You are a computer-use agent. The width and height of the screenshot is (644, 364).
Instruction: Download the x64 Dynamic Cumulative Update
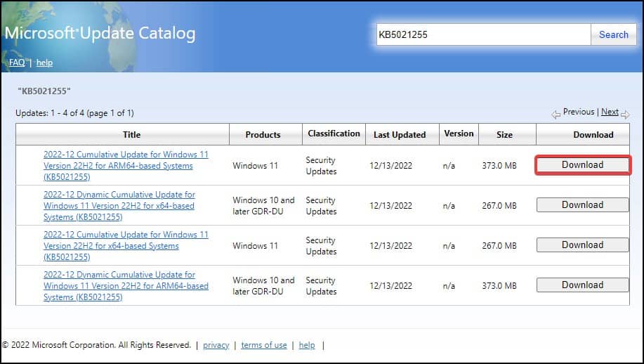[x=582, y=204]
